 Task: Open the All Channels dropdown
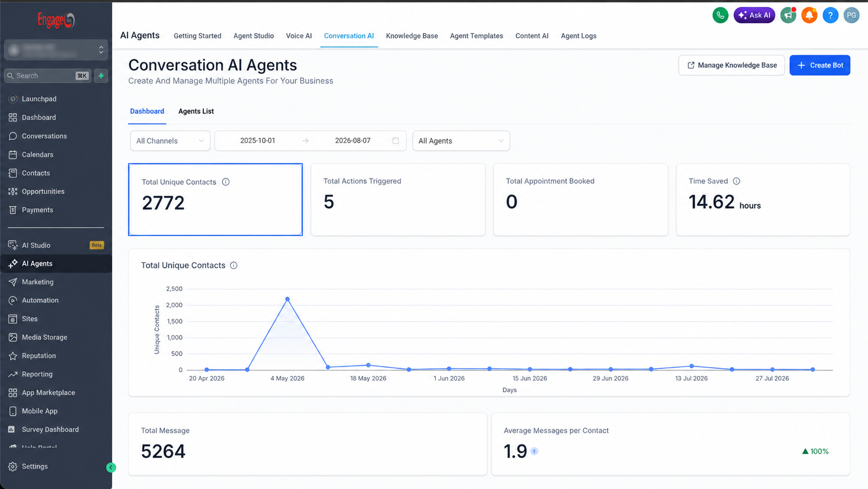tap(170, 141)
